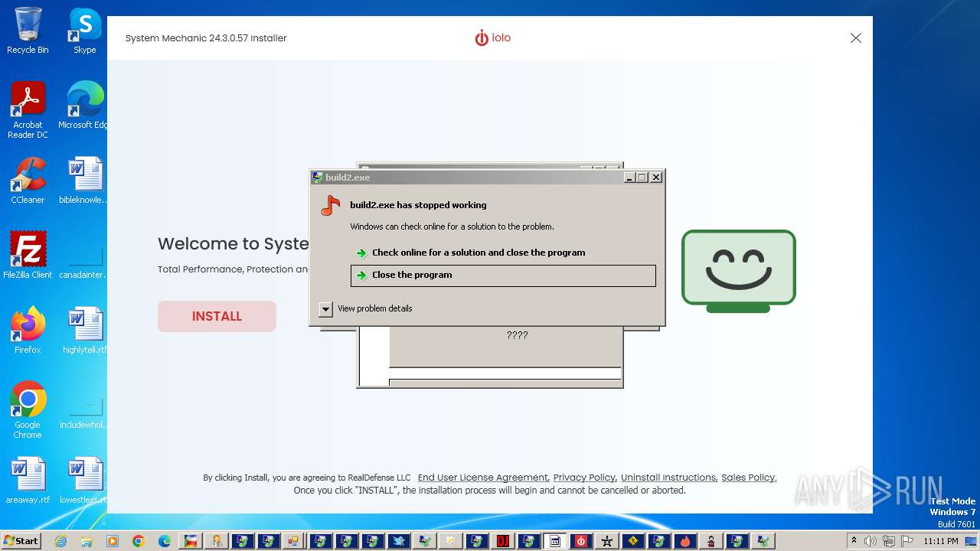The height and width of the screenshot is (551, 980).
Task: Open the End User License Agreement link
Action: pyautogui.click(x=483, y=478)
